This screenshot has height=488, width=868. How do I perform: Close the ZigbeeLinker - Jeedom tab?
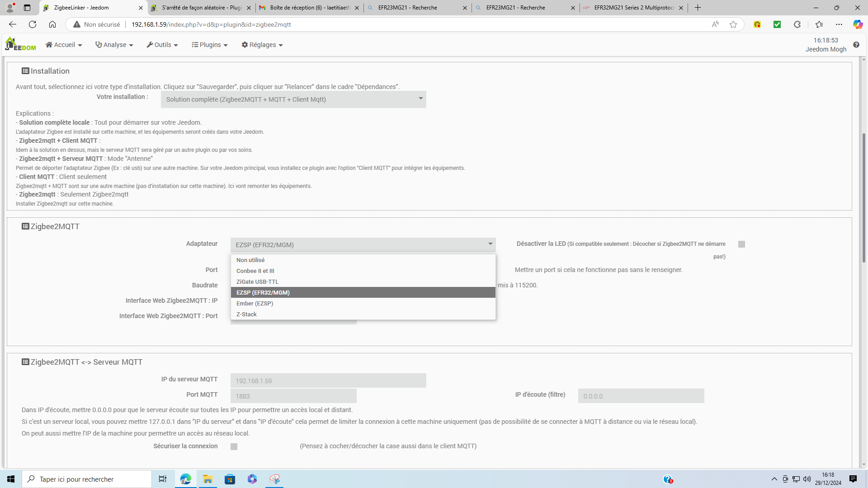141,8
